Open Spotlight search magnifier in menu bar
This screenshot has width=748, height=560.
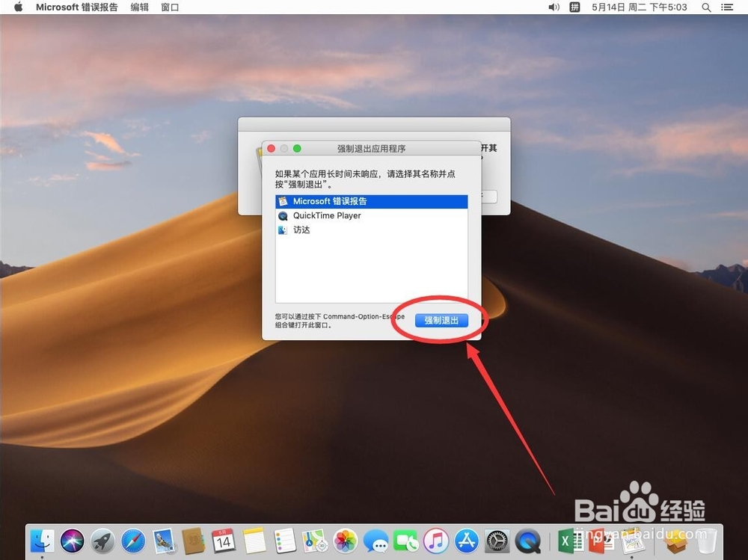[x=707, y=7]
